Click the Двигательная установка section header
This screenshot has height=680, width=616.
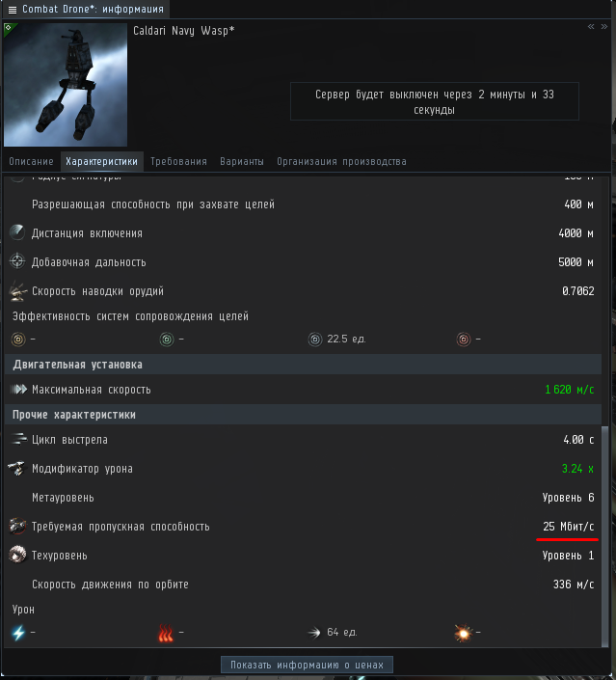coord(303,365)
